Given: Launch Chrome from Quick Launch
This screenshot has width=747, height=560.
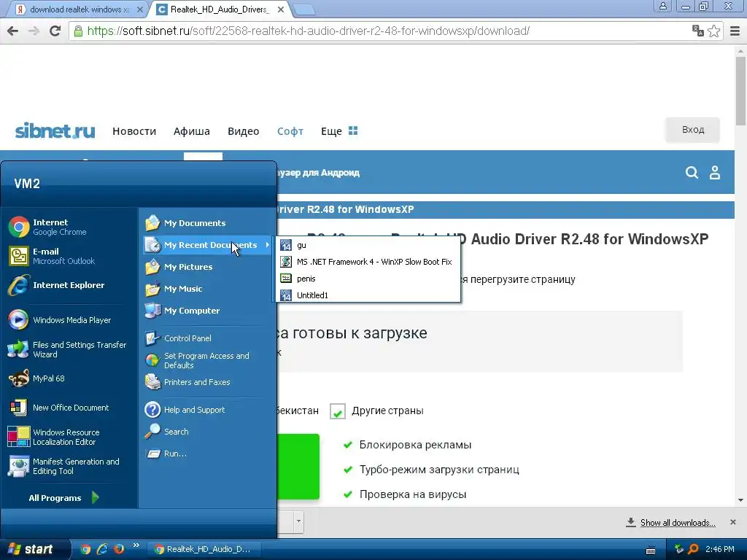Looking at the screenshot, I should point(85,549).
